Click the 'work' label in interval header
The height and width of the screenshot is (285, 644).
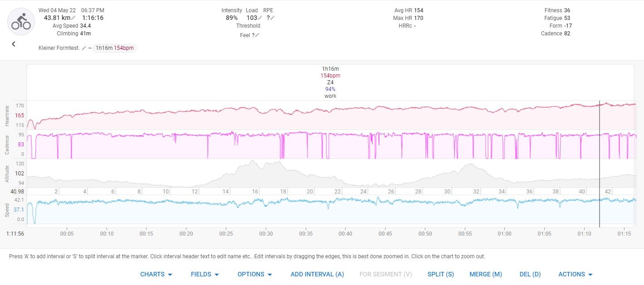coord(330,96)
